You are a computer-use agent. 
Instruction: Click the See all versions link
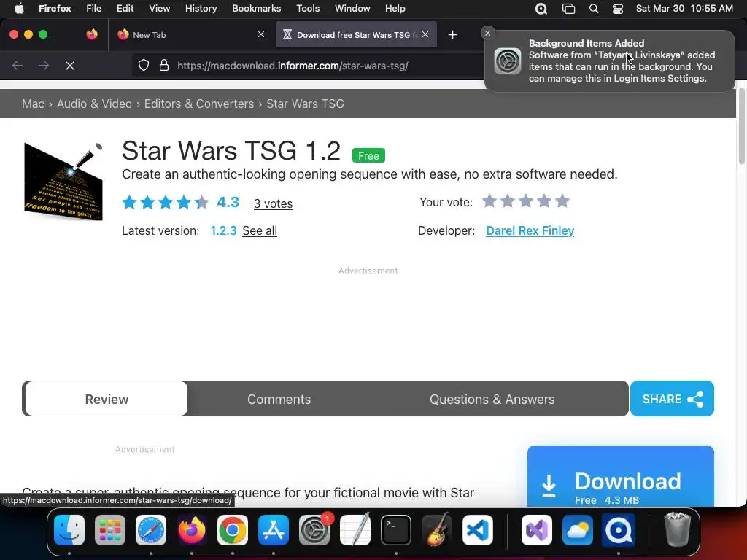point(260,231)
